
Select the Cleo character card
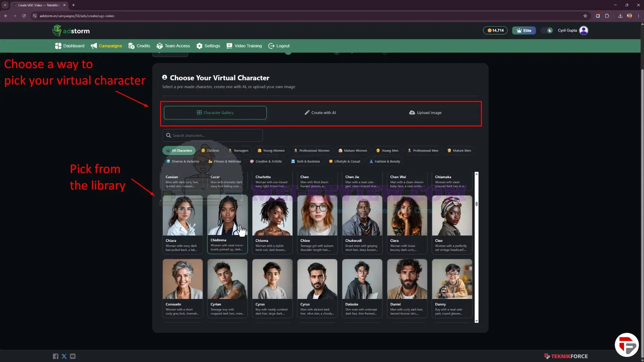[x=452, y=224]
